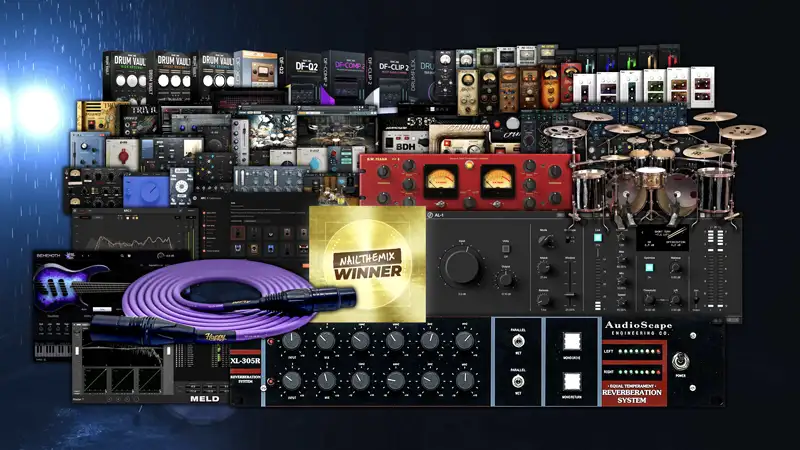Flip the upper PARALLEL/WET toggle switch
Viewport: 800px width, 450px height.
point(518,341)
